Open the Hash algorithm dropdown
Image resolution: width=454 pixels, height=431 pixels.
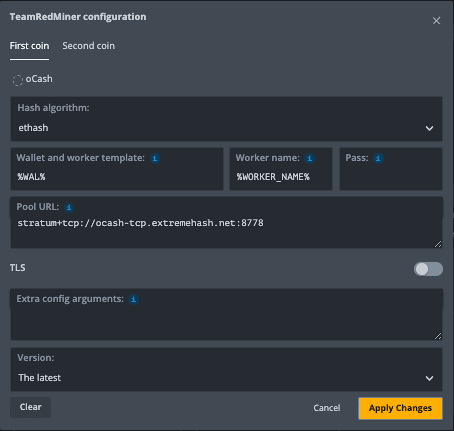(226, 119)
